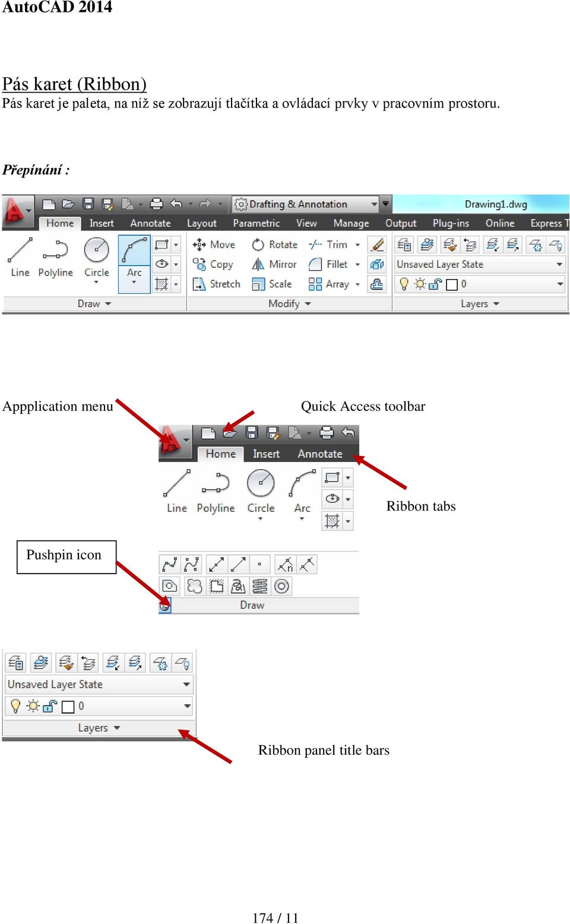Go to the Output tab

(x=401, y=223)
